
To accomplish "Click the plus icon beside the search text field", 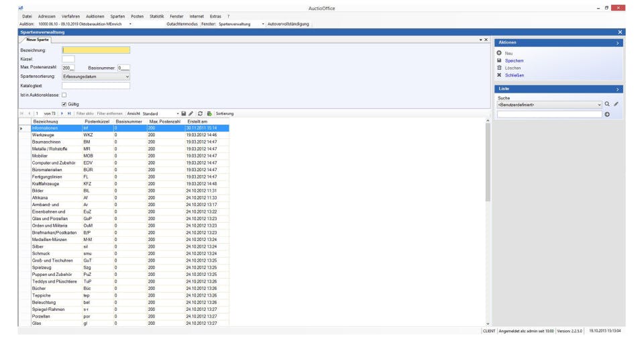I will pos(607,114).
